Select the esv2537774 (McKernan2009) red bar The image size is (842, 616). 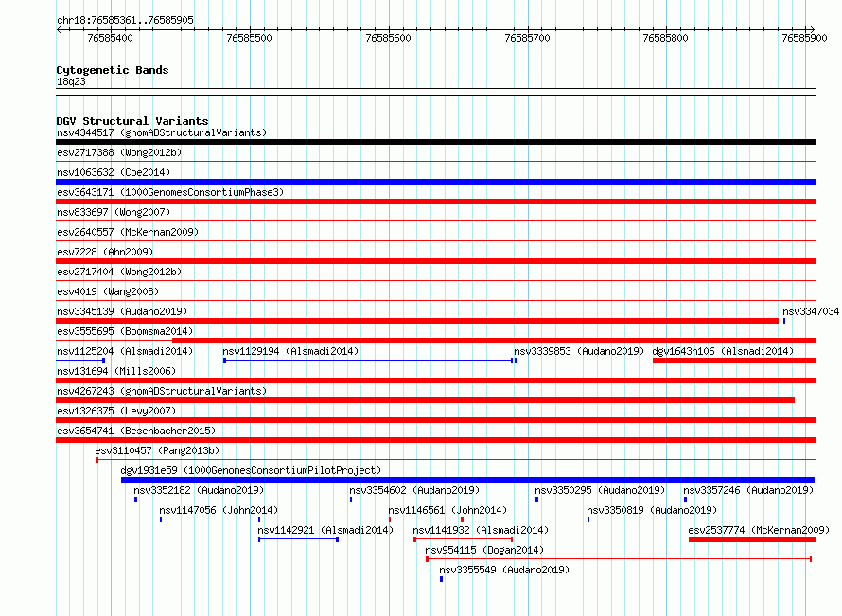[752, 539]
